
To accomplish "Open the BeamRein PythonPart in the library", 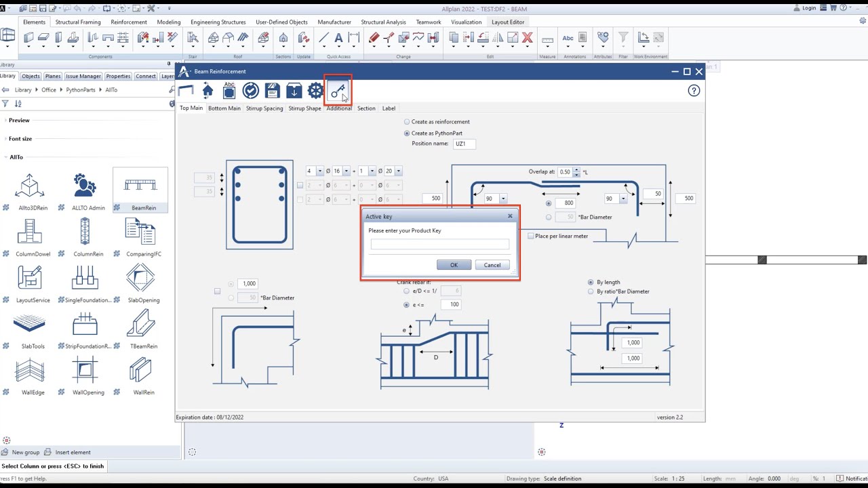I will coord(140,190).
